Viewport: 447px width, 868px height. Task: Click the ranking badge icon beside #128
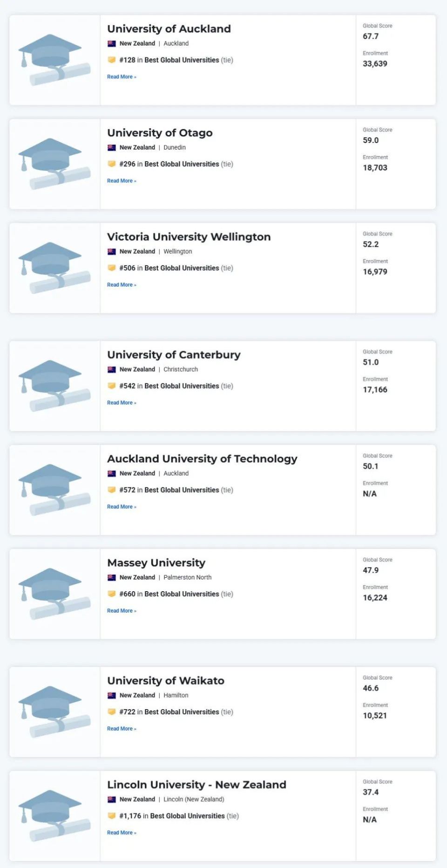tap(112, 60)
